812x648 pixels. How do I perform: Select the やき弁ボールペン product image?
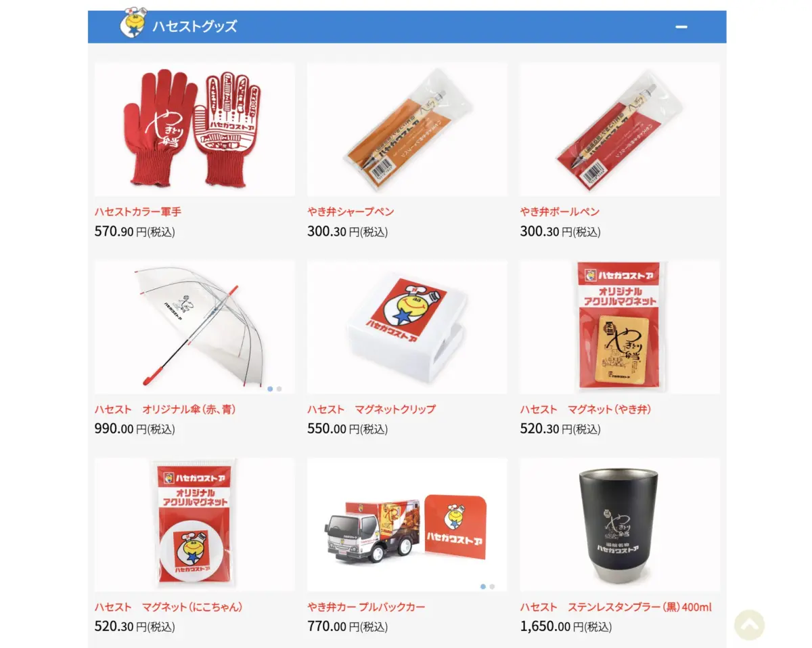(x=620, y=129)
